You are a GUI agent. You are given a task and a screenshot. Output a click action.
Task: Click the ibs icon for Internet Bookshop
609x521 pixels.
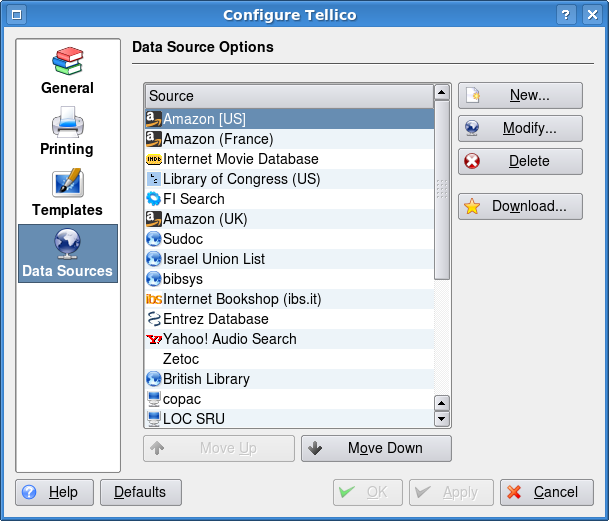coord(154,299)
